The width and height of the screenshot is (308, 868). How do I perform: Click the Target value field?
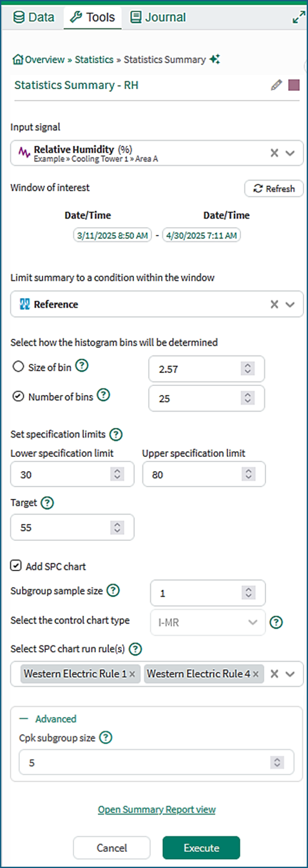[72, 527]
